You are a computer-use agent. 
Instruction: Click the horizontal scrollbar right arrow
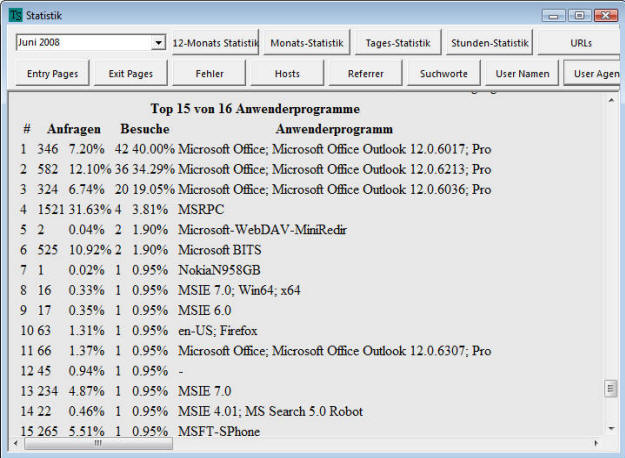(596, 443)
